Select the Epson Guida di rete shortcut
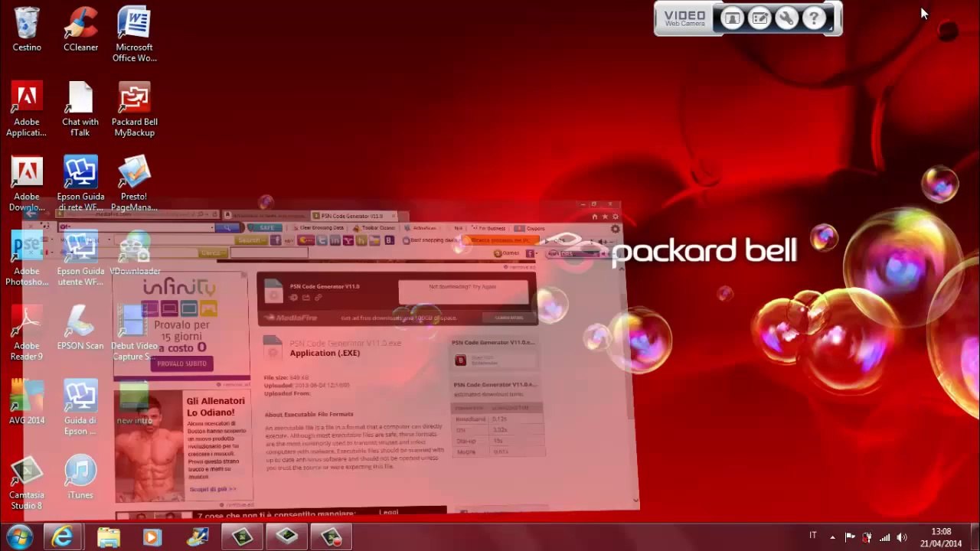This screenshot has width=980, height=551. click(x=80, y=184)
